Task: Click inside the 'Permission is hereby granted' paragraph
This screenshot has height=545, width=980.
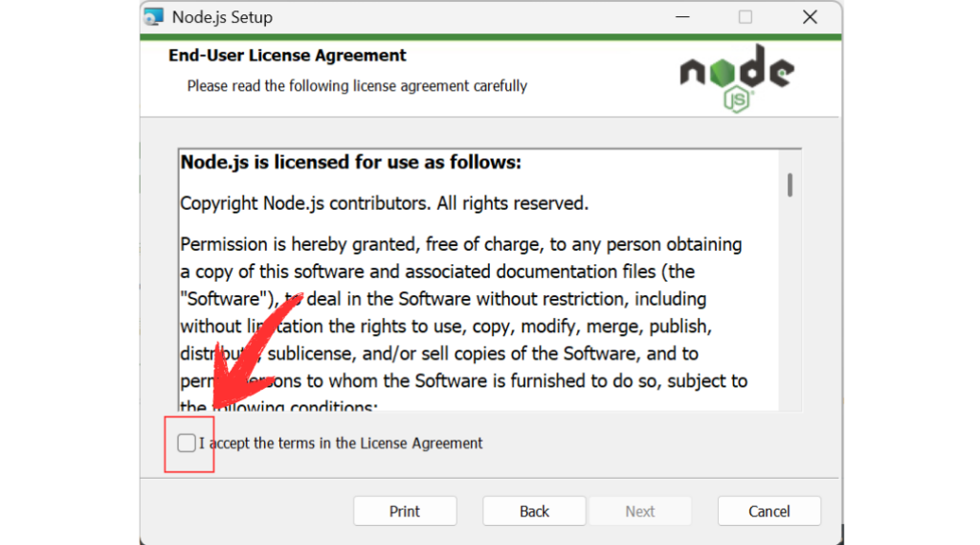Action: click(459, 299)
